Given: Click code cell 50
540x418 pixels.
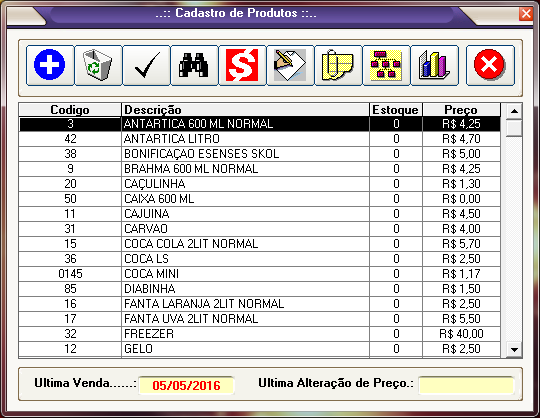Looking at the screenshot, I should [x=70, y=199].
